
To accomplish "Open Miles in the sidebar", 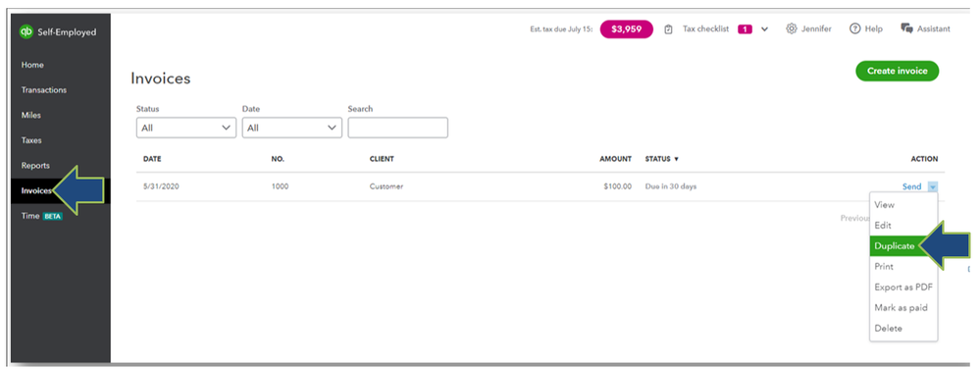I will 31,115.
